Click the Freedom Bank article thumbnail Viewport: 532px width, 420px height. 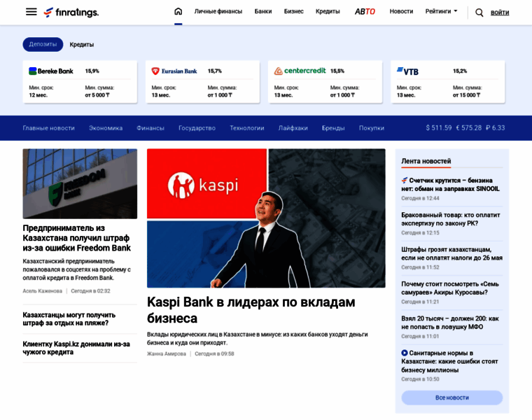(80, 183)
